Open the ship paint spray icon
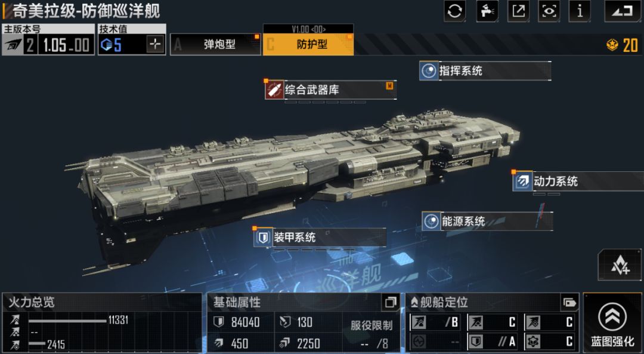Image resolution: width=644 pixels, height=354 pixels. point(487,11)
